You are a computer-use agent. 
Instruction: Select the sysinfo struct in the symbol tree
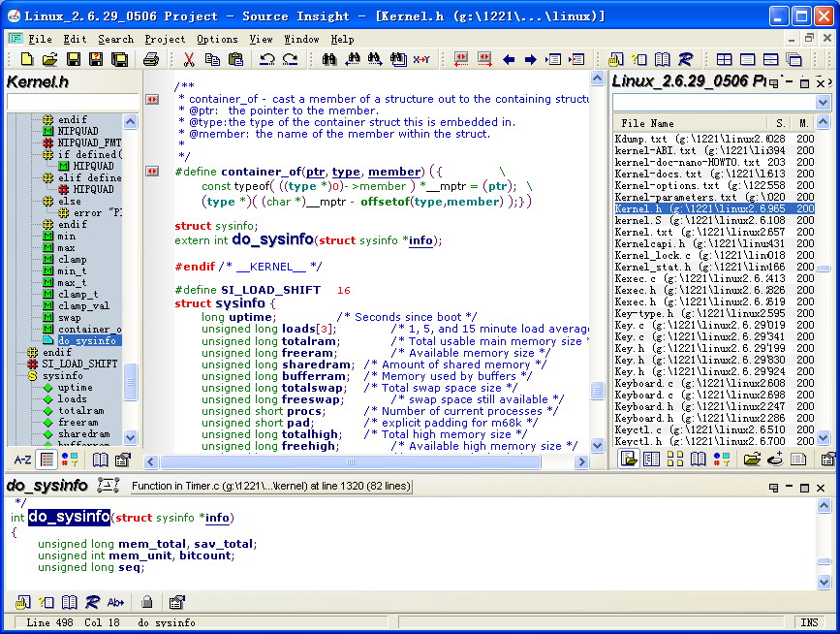62,376
